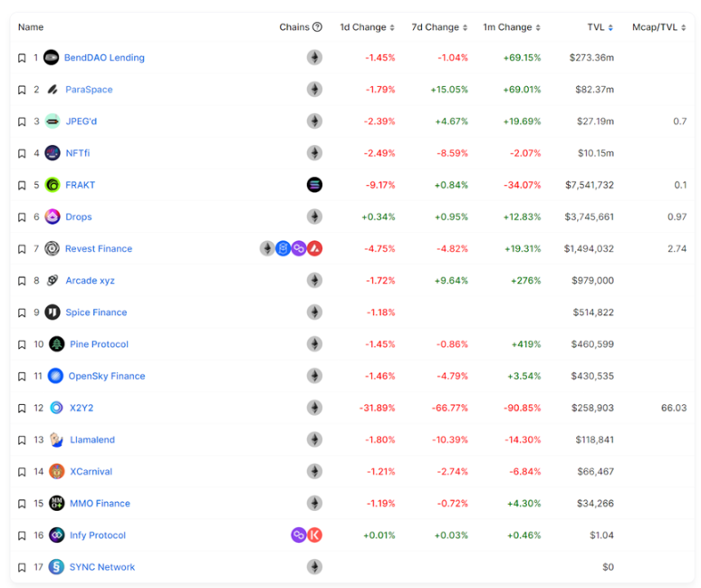
Task: Click the Polygon chain icon for Infy Protocol
Action: 299,535
